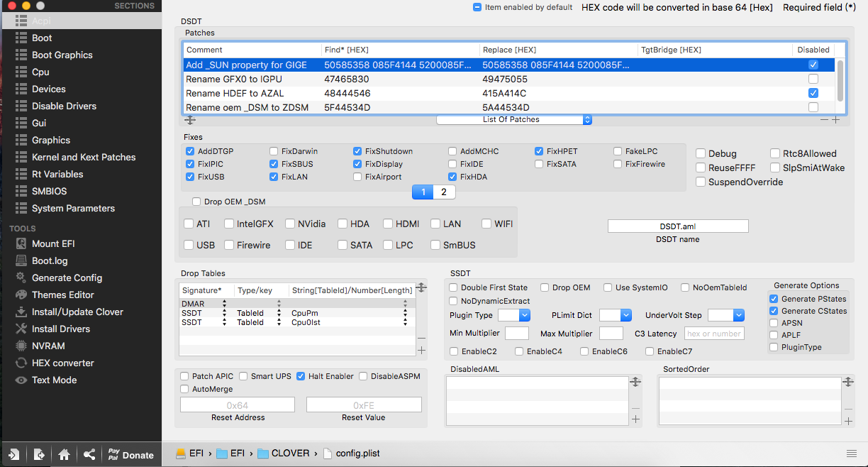The height and width of the screenshot is (467, 868).
Task: Open the Rt Variables section
Action: [57, 174]
